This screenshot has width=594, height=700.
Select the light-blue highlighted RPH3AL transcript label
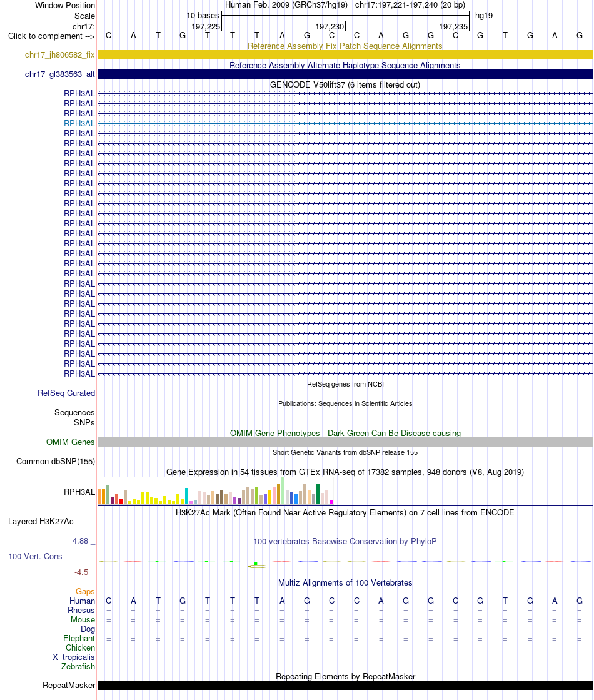79,124
